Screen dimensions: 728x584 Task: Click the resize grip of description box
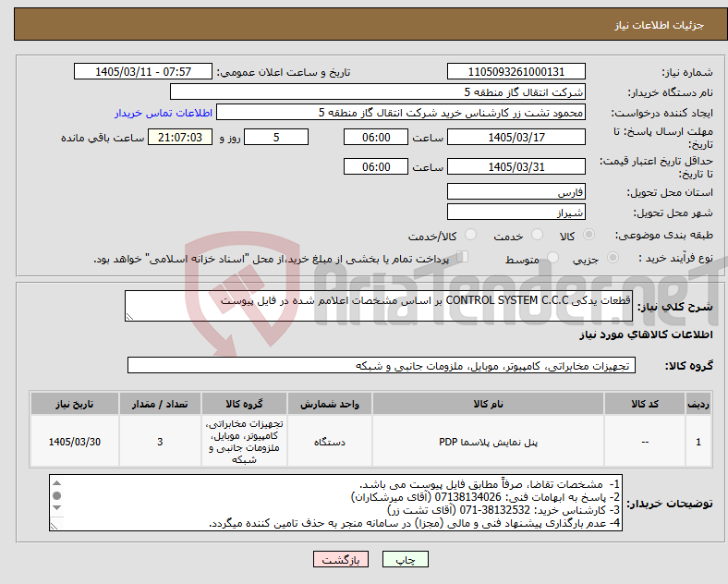click(x=129, y=317)
